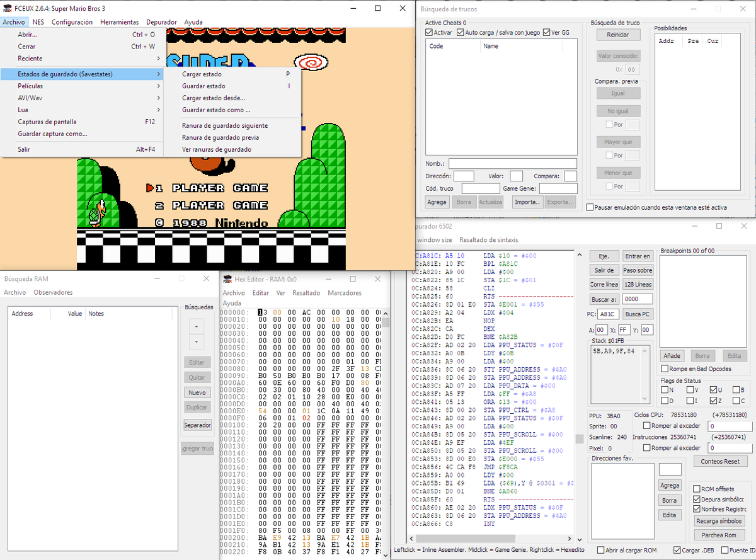
Task: Expand the Películas submenu
Action: [83, 86]
